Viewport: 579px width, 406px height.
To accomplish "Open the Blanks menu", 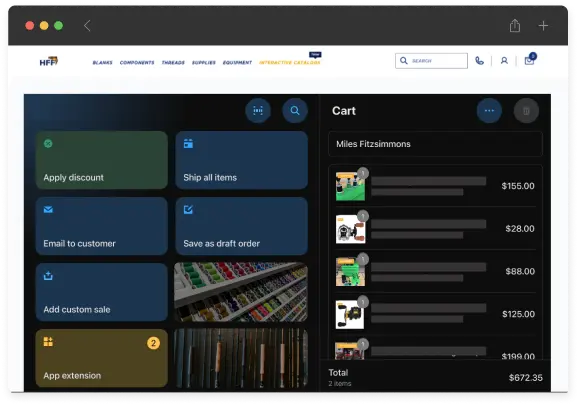I will [x=102, y=62].
